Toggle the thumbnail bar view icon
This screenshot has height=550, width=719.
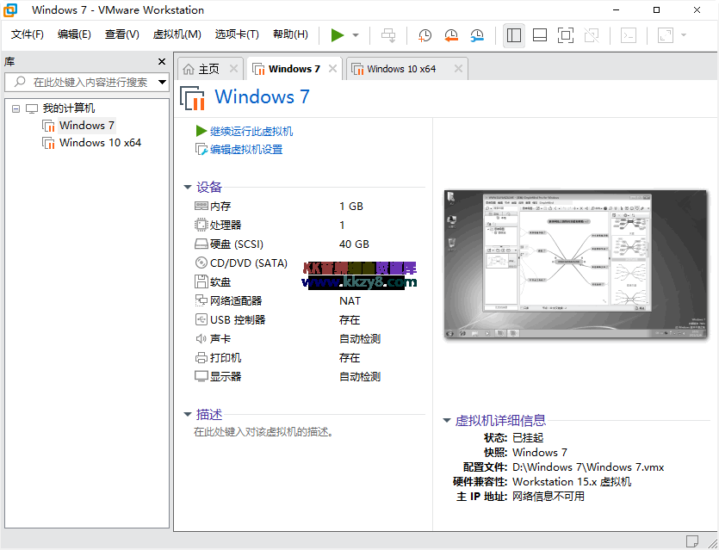[540, 35]
